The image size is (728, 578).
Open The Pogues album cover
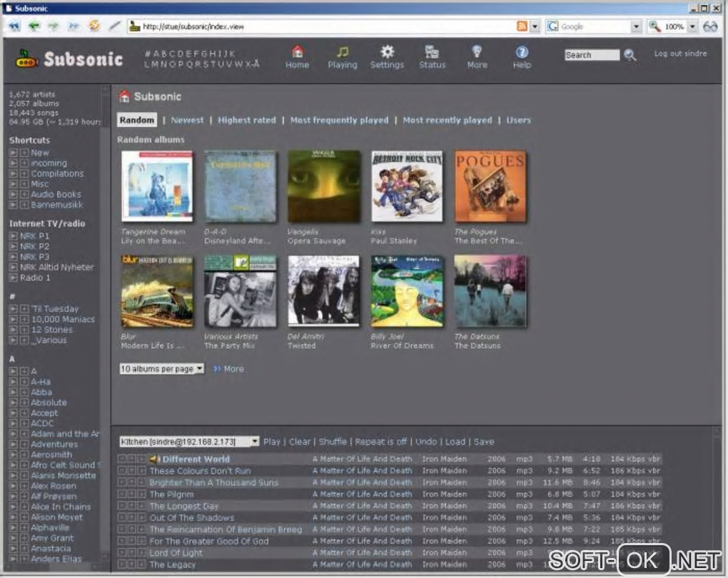(x=490, y=186)
